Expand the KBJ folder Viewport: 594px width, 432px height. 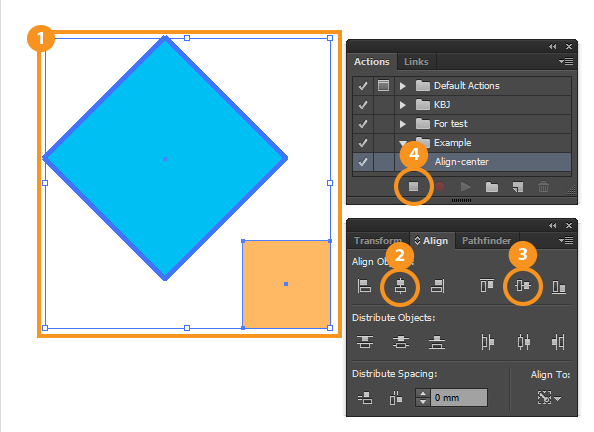[x=402, y=105]
